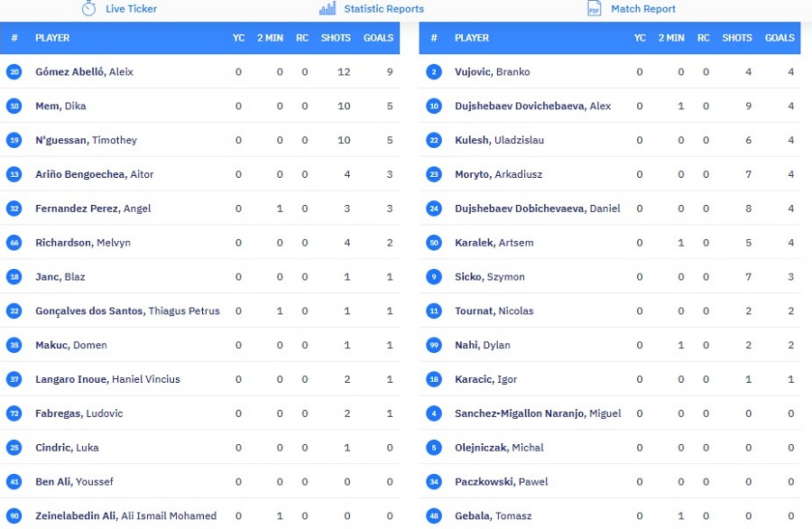Click the left table YC header
Image resolution: width=812 pixels, height=529 pixels.
click(238, 38)
